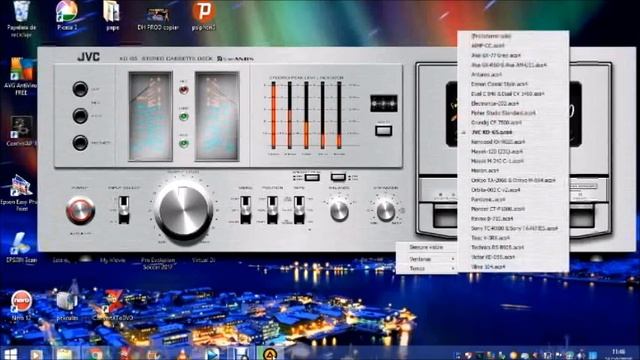Click the bottom green LED indicator
Screen dimensions: 640x360
[x=184, y=143]
